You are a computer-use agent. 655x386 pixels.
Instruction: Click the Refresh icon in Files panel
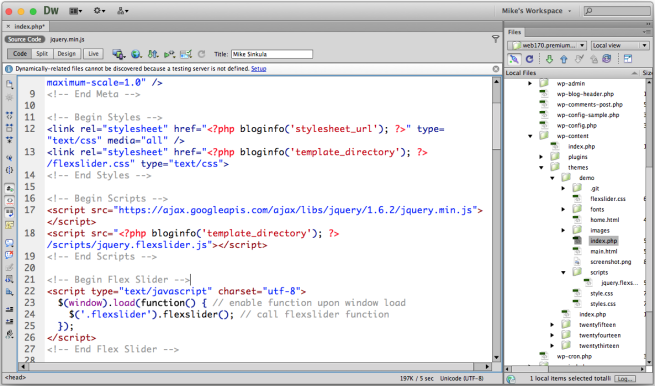click(530, 59)
